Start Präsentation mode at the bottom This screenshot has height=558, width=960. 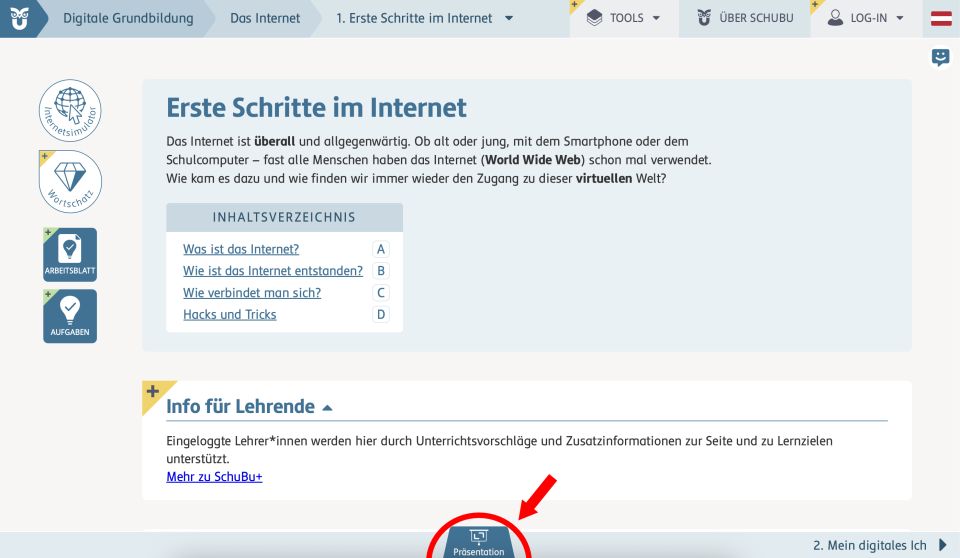[x=479, y=544]
